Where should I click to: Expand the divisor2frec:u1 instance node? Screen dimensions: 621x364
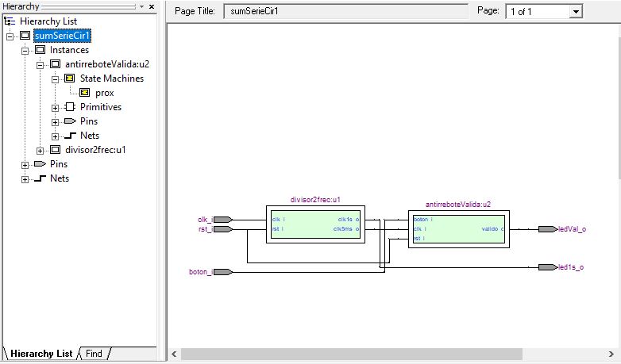pos(40,150)
